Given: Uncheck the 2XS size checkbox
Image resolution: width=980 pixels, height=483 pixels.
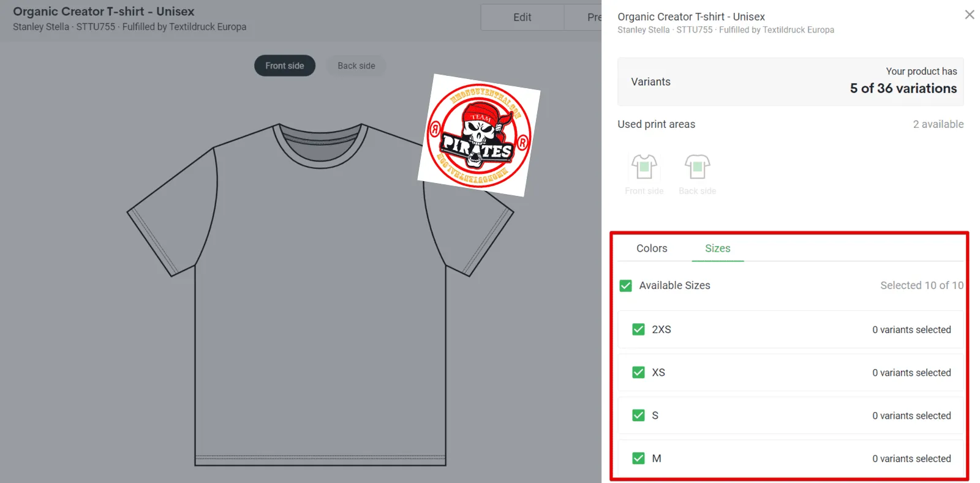Looking at the screenshot, I should [x=638, y=329].
